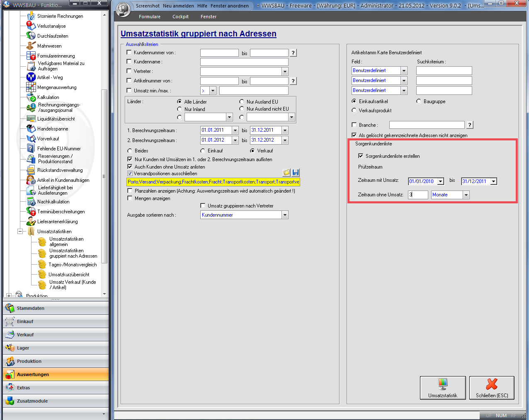Select the Handelsspanne icon
The image size is (529, 420).
(31, 129)
